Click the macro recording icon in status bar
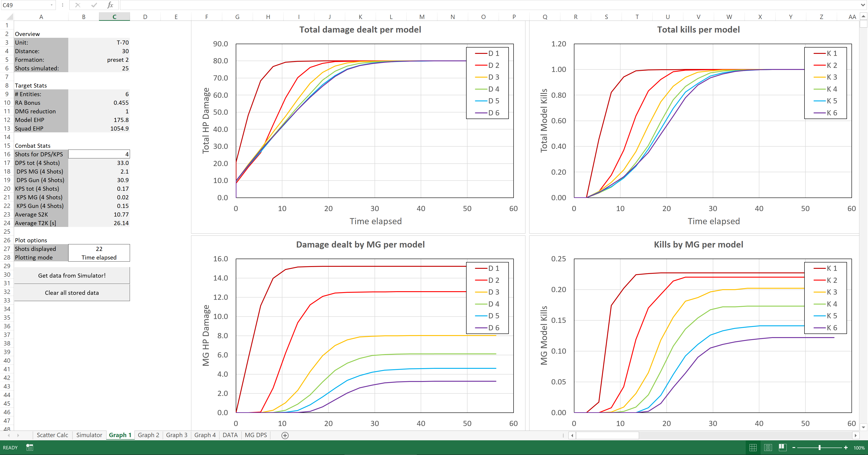The height and width of the screenshot is (455, 868). point(30,448)
